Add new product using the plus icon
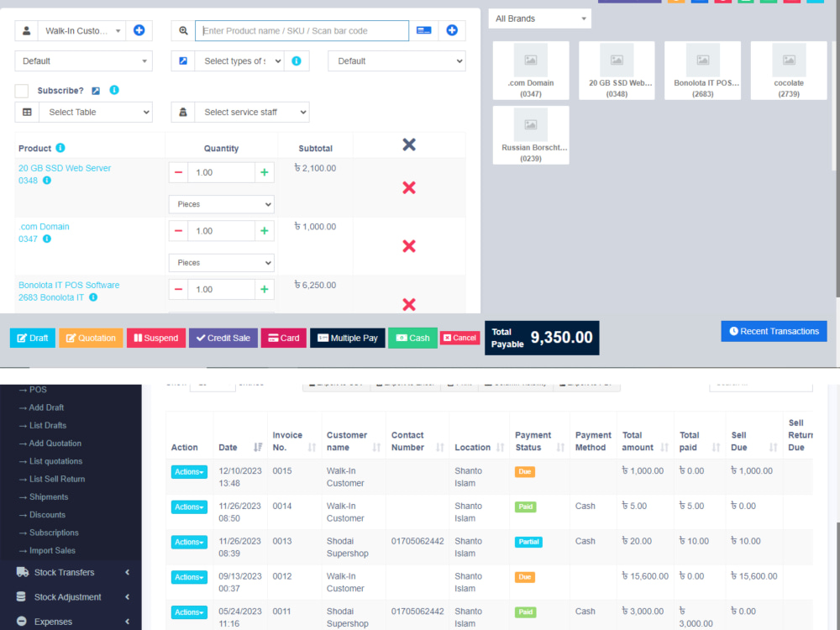Viewport: 840px width, 630px height. coord(452,30)
